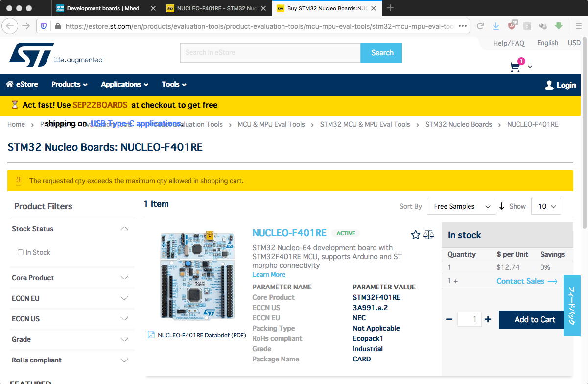
Task: Go to STM32 MCU & MPU Eval Tools breadcrumb
Action: pos(365,124)
